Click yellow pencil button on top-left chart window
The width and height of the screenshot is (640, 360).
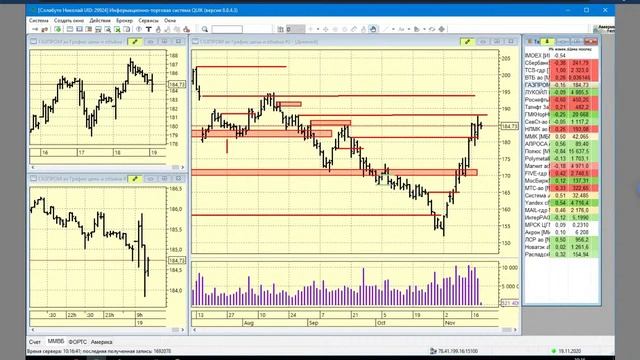tap(135, 42)
